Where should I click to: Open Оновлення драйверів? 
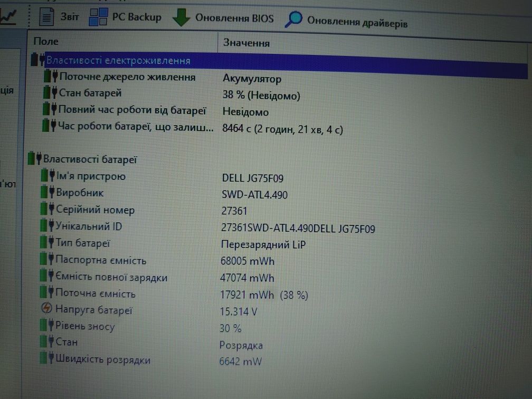click(346, 21)
